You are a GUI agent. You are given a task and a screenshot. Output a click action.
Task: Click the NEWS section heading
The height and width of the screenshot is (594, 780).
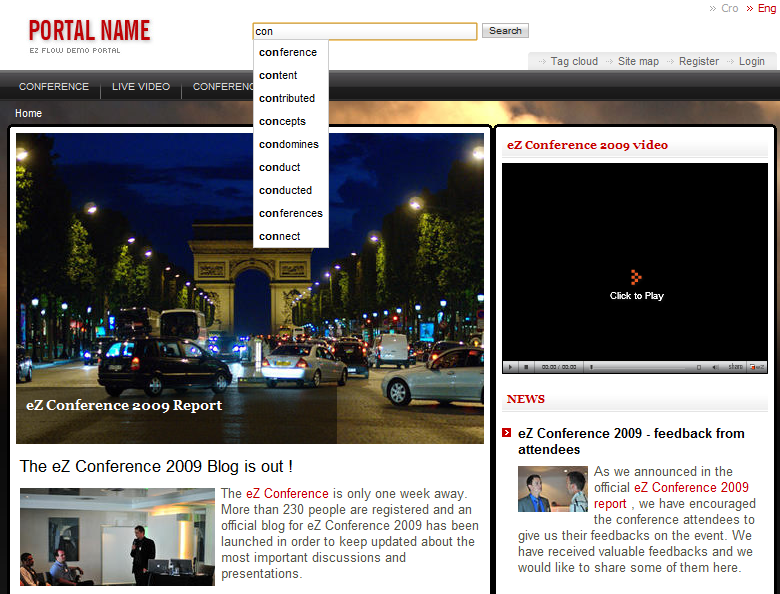525,399
